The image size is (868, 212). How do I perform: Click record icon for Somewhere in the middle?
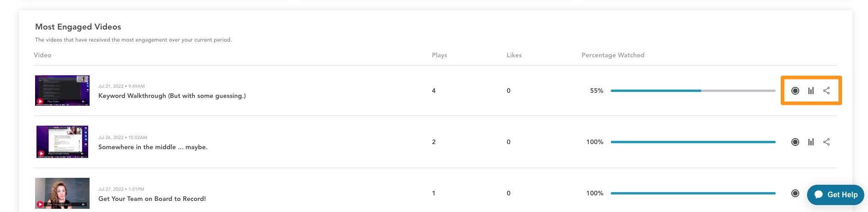[x=795, y=142]
